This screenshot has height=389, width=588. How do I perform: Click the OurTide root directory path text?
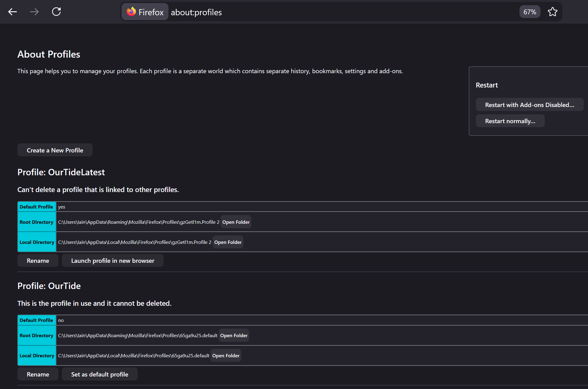[137, 335]
